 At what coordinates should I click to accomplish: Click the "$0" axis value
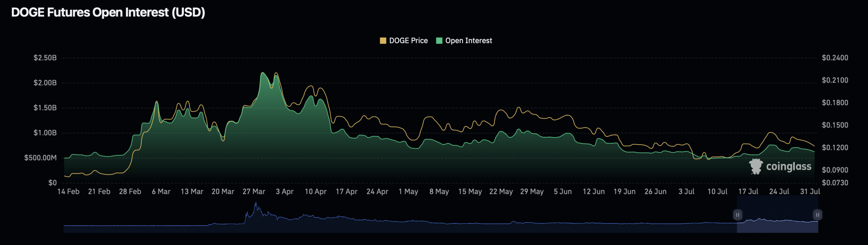pyautogui.click(x=53, y=183)
